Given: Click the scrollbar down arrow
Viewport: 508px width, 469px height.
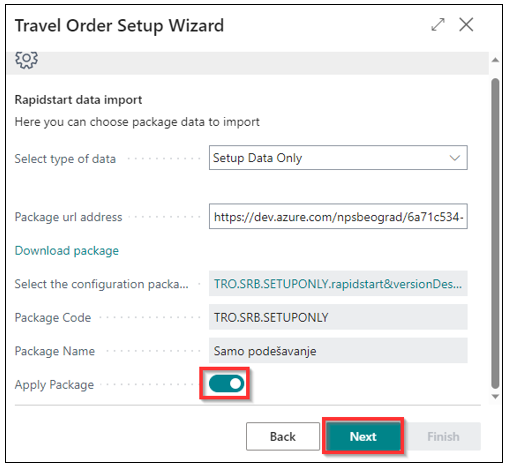Looking at the screenshot, I should [495, 397].
